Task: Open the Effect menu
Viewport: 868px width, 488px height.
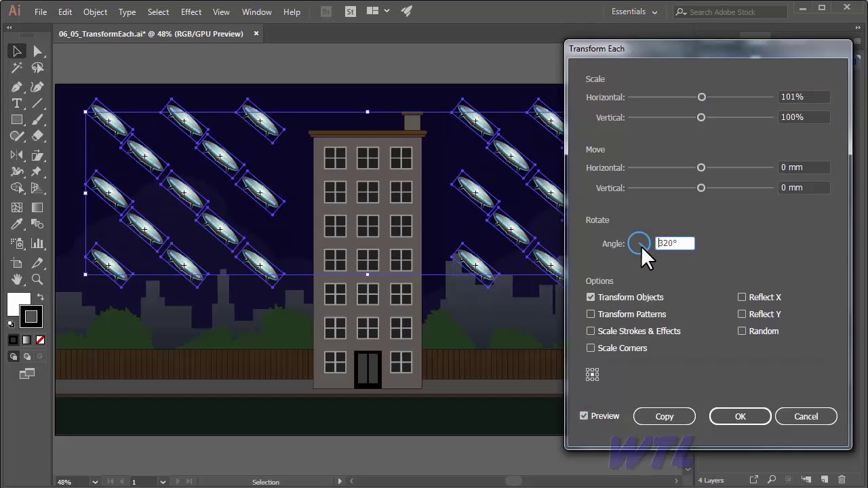Action: (x=191, y=12)
